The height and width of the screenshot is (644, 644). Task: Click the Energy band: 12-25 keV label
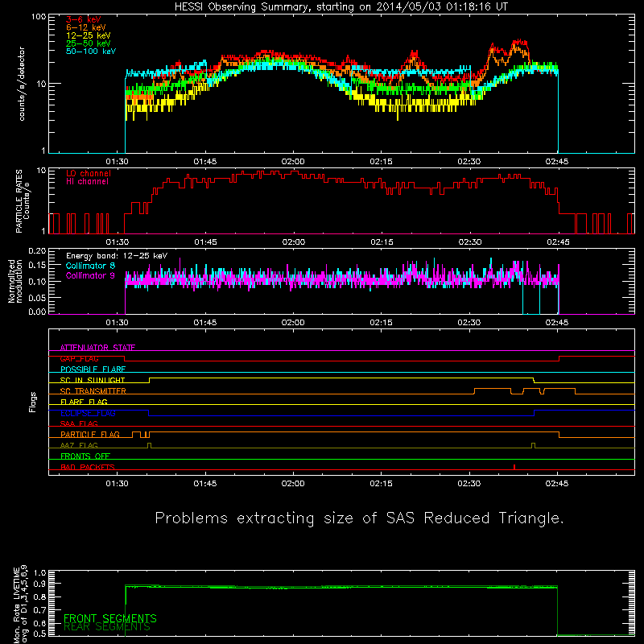[117, 256]
